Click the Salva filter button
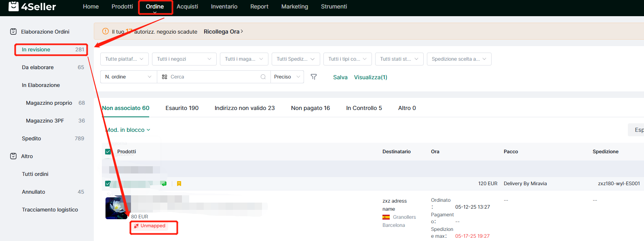 click(x=340, y=77)
